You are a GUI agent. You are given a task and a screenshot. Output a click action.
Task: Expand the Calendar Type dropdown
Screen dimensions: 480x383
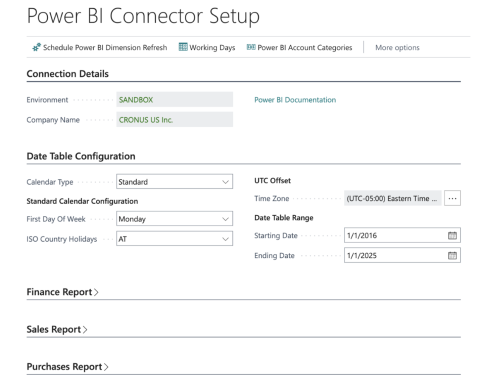(x=174, y=182)
